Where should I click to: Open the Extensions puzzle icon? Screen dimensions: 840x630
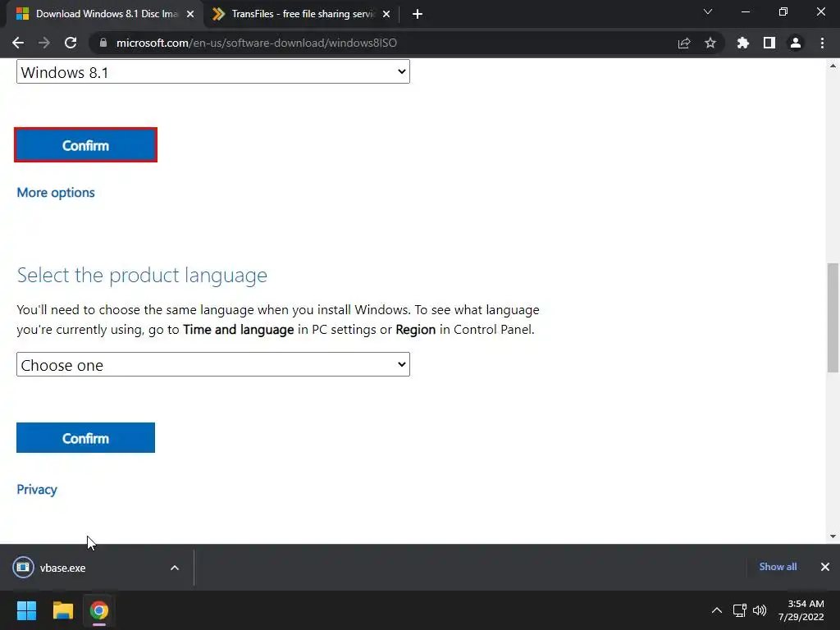(x=743, y=43)
